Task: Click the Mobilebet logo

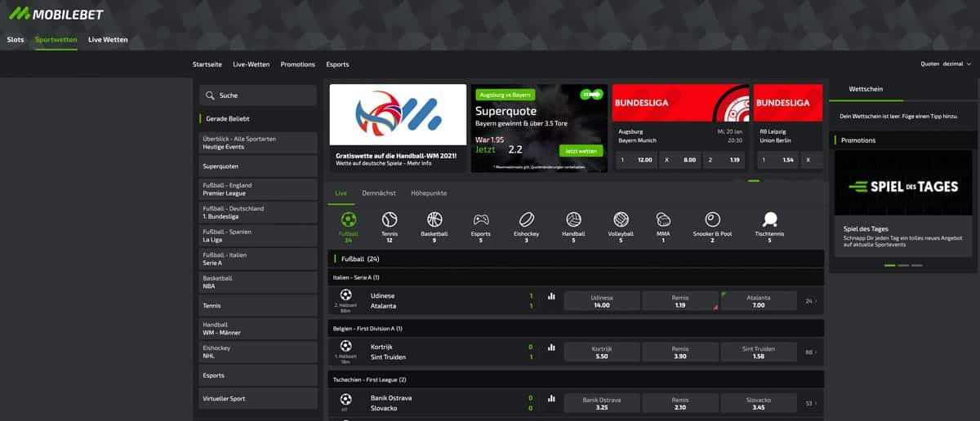Action: [56, 13]
